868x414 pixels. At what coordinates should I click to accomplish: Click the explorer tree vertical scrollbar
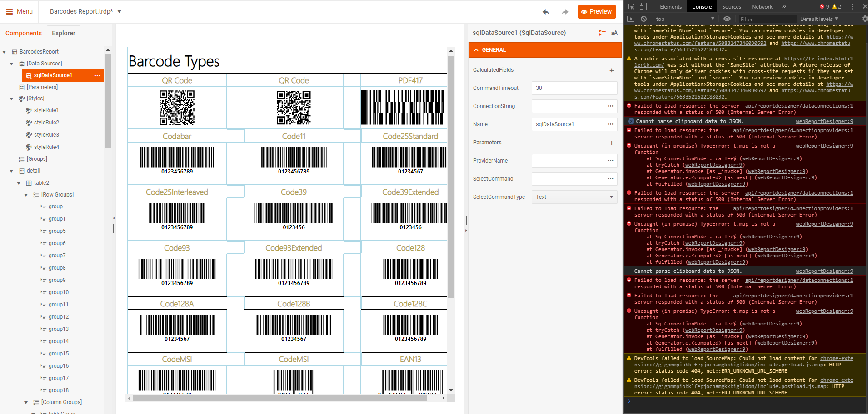(x=108, y=102)
